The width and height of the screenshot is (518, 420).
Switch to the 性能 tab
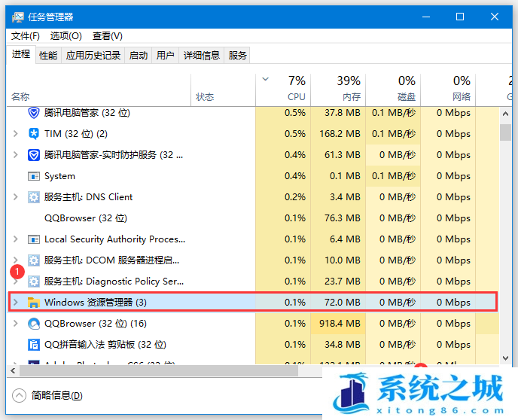pyautogui.click(x=48, y=55)
